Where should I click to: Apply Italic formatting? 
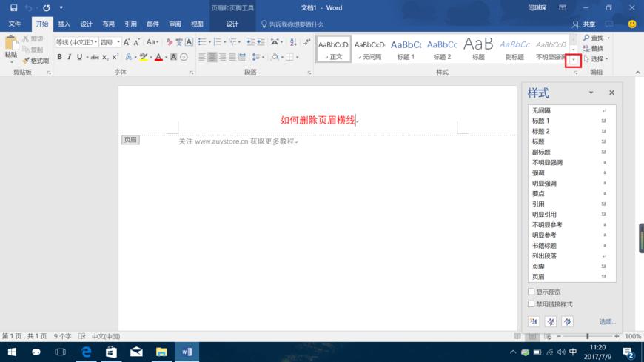pos(69,57)
